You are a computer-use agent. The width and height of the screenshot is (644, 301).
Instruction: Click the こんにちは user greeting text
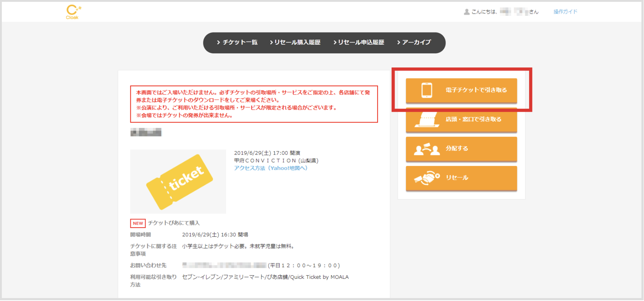(x=484, y=12)
